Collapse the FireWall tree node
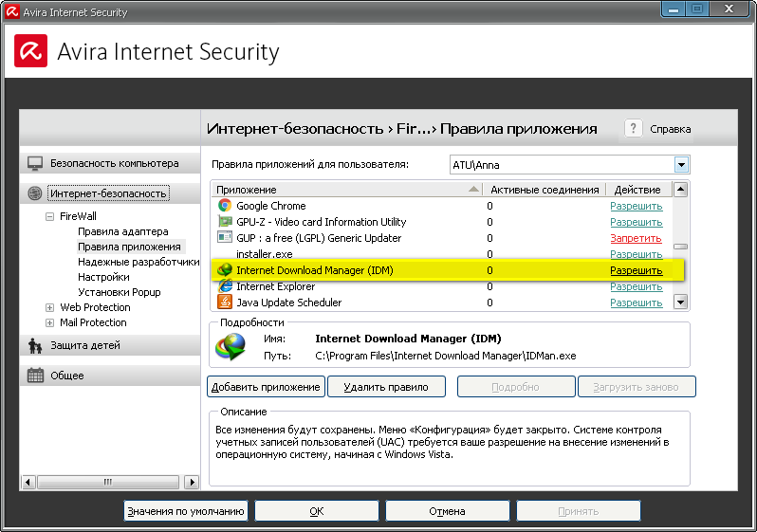 [50, 216]
